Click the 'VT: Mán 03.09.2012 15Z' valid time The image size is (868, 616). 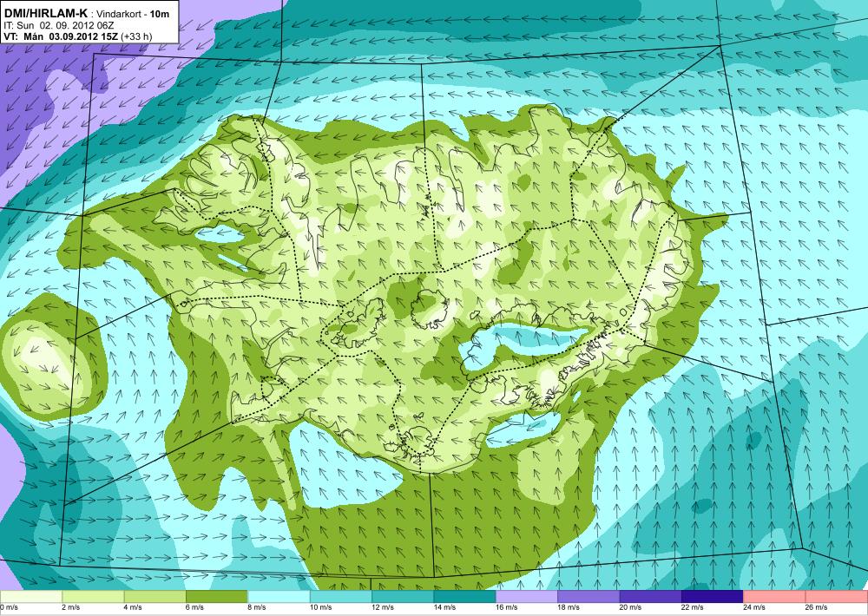(x=60, y=36)
